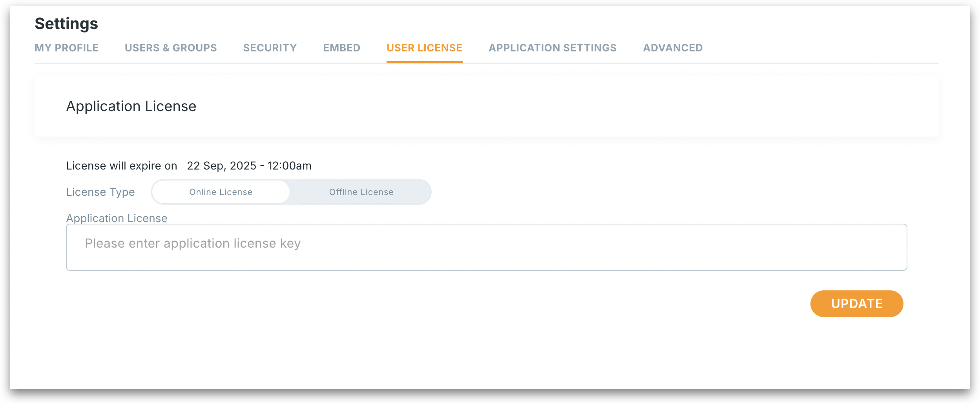The height and width of the screenshot is (403, 980).
Task: Select the Embed tab
Action: point(341,48)
